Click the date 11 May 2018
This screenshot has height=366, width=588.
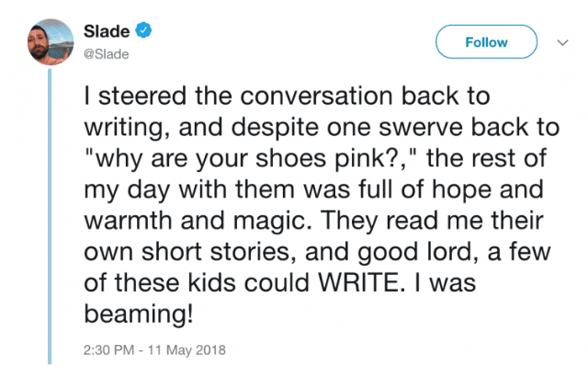pyautogui.click(x=187, y=349)
